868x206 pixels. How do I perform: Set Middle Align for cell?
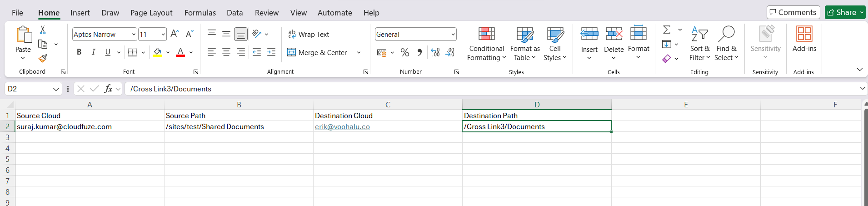coord(226,34)
